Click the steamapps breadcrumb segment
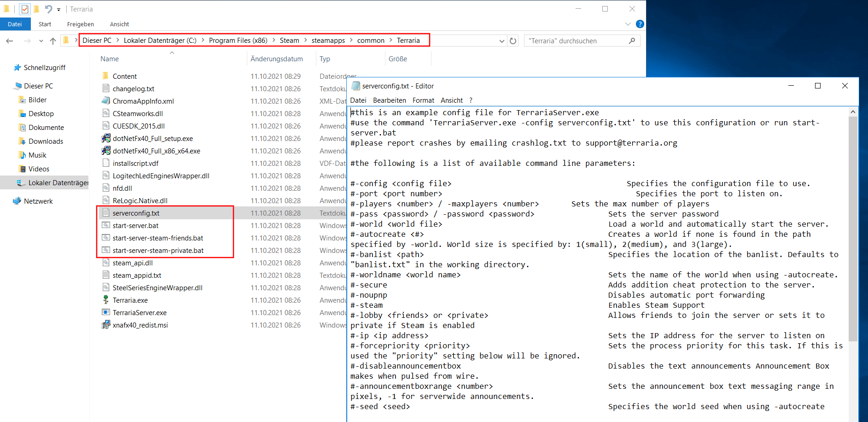 tap(328, 41)
